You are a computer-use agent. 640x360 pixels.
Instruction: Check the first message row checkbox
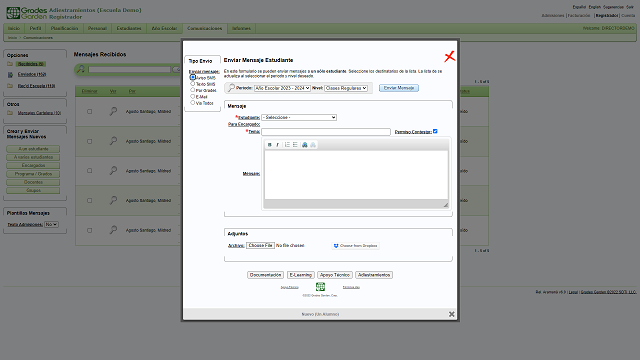[x=89, y=111]
